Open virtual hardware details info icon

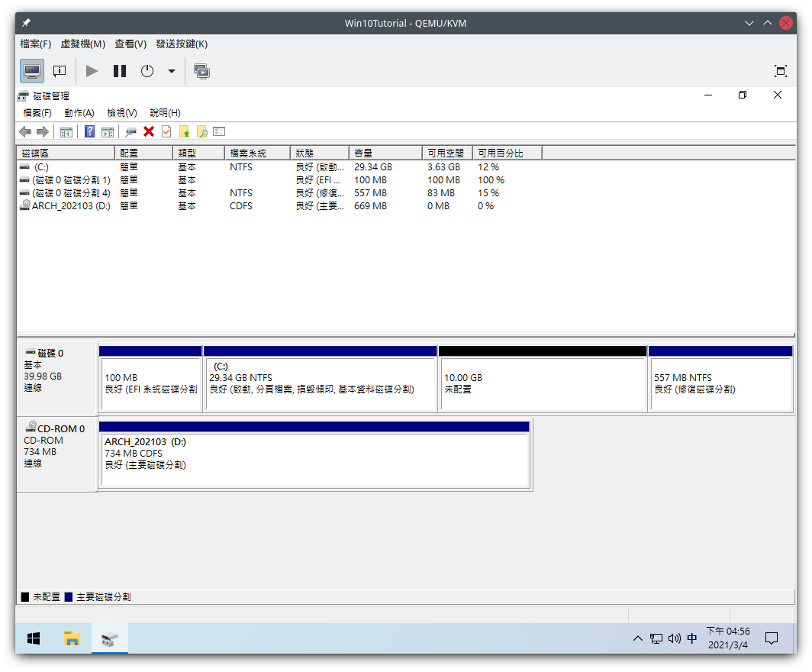tap(60, 71)
